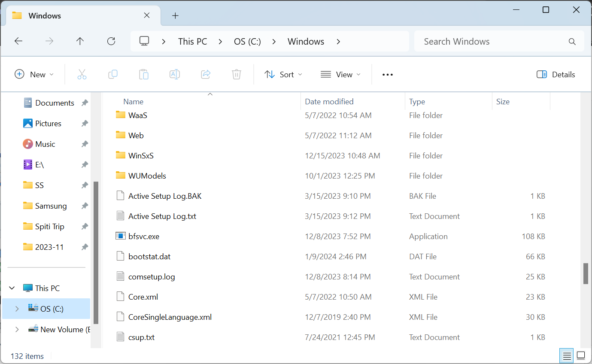This screenshot has height=364, width=592.
Task: Click the search magnifier icon
Action: click(x=572, y=42)
